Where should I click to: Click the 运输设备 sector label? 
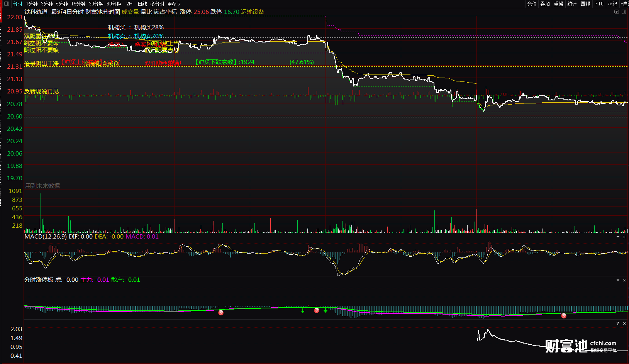coord(253,12)
